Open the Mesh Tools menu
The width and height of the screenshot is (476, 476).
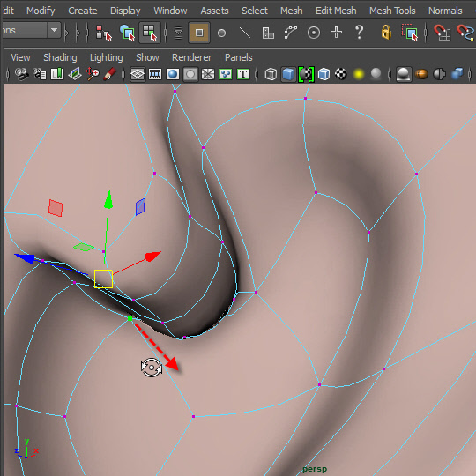(x=392, y=11)
